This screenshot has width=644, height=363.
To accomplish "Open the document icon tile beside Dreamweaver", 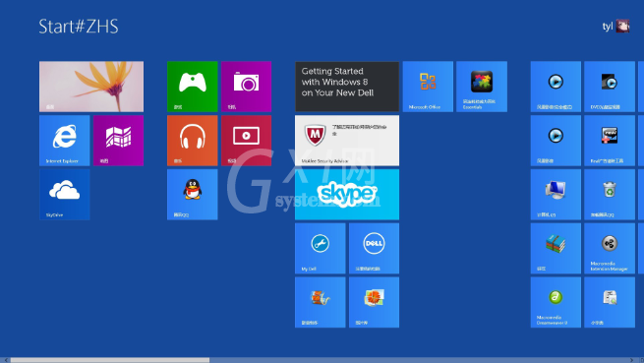I will 609,302.
